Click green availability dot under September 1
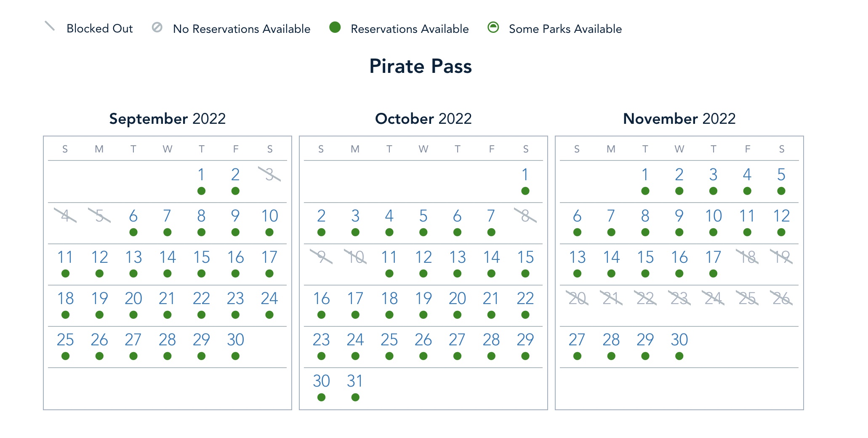 point(202,191)
